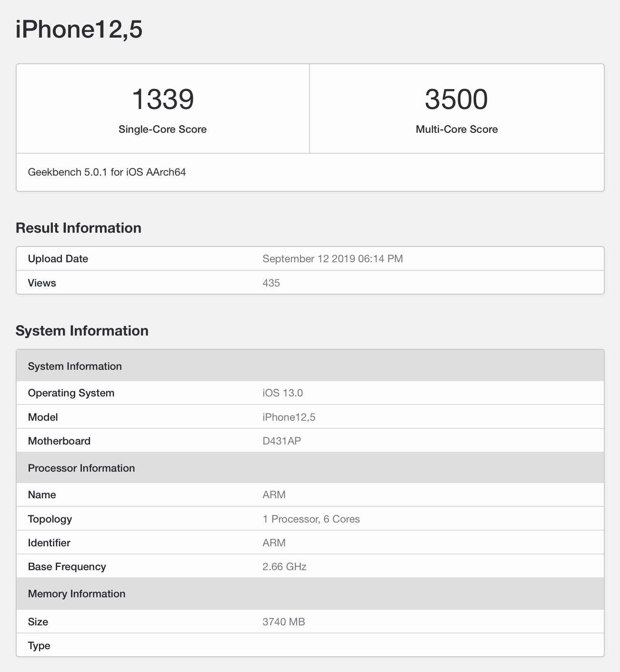
Task: Select the iOS 13.0 value
Action: 283,393
